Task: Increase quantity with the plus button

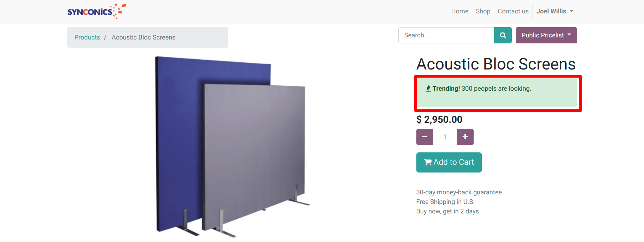Action: point(465,137)
